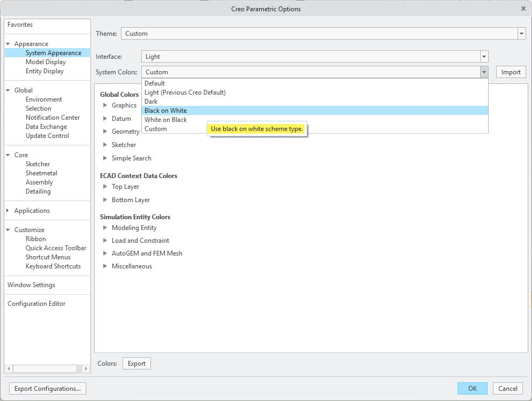This screenshot has height=401, width=532.
Task: Open Quick Access Toolbar customization
Action: [x=56, y=248]
